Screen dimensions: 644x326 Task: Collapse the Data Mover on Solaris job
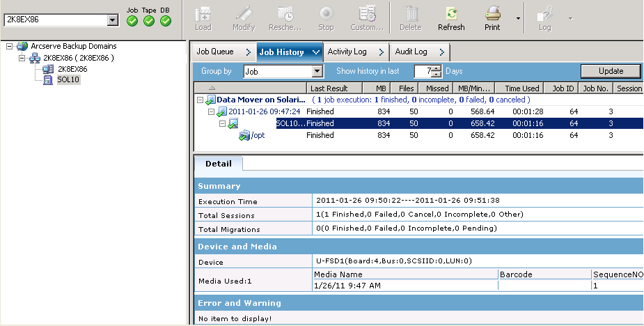199,100
